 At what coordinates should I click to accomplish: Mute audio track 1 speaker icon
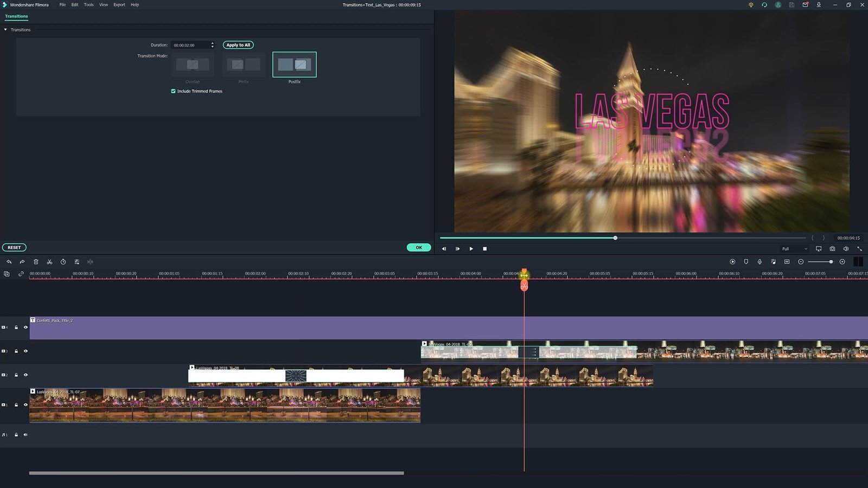tap(25, 435)
